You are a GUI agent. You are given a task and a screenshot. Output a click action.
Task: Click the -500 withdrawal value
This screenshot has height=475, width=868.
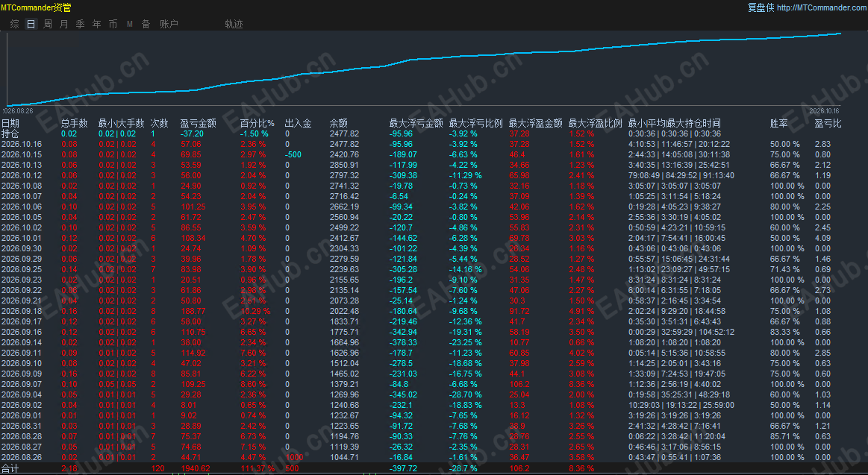[293, 155]
